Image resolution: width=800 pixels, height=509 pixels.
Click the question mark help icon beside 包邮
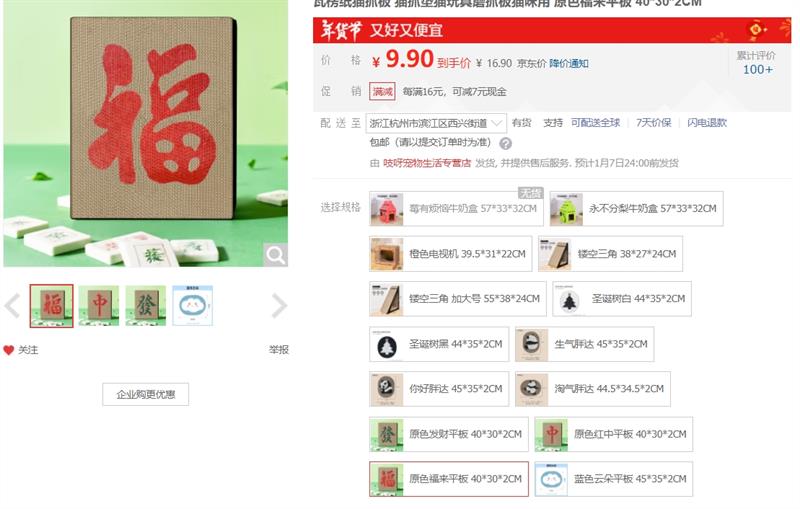pyautogui.click(x=505, y=144)
